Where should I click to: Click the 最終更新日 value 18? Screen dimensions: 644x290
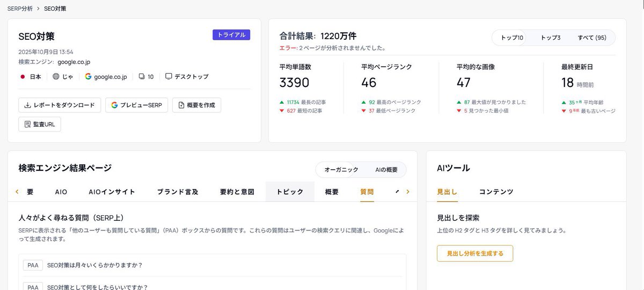pos(567,83)
